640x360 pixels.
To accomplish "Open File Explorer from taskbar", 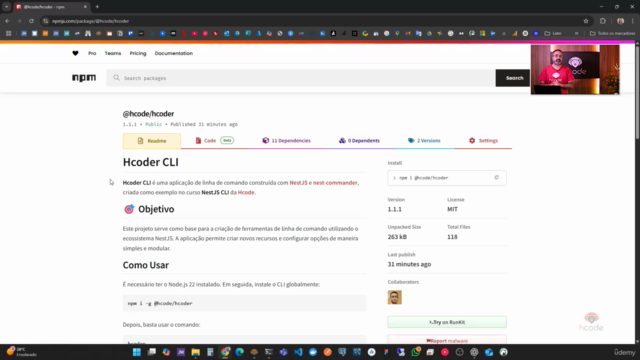I will click(196, 352).
